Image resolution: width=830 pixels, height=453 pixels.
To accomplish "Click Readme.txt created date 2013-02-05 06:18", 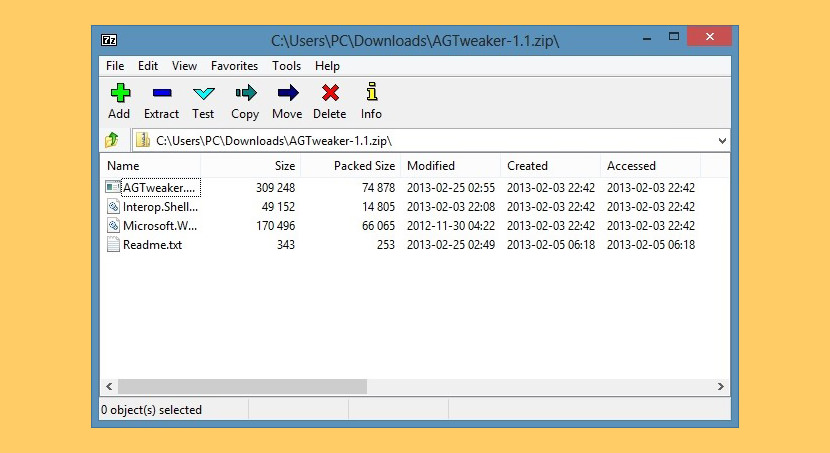I will [551, 244].
